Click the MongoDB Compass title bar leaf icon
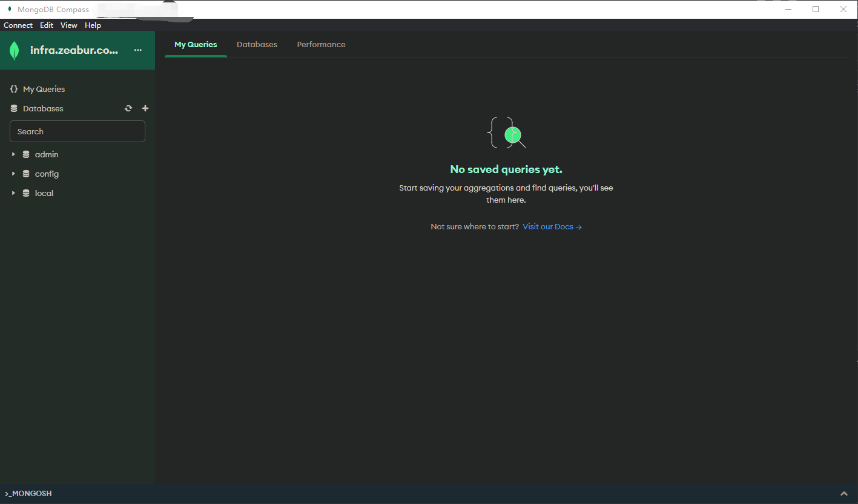The height and width of the screenshot is (504, 858). point(9,9)
